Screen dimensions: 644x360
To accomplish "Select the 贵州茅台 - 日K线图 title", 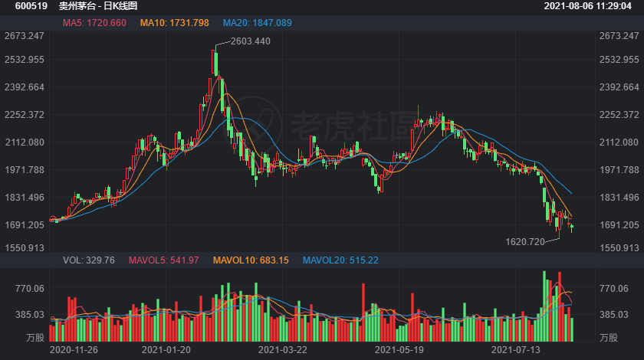I will point(98,6).
